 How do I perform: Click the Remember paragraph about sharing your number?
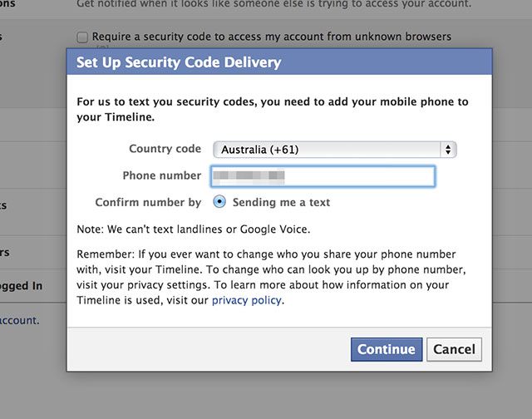pos(273,277)
